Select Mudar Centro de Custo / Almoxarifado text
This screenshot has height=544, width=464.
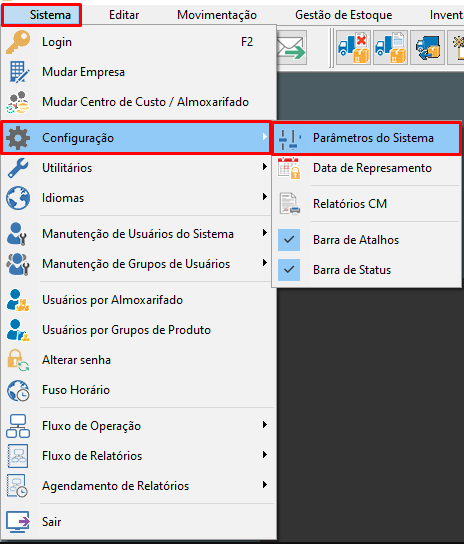point(145,102)
